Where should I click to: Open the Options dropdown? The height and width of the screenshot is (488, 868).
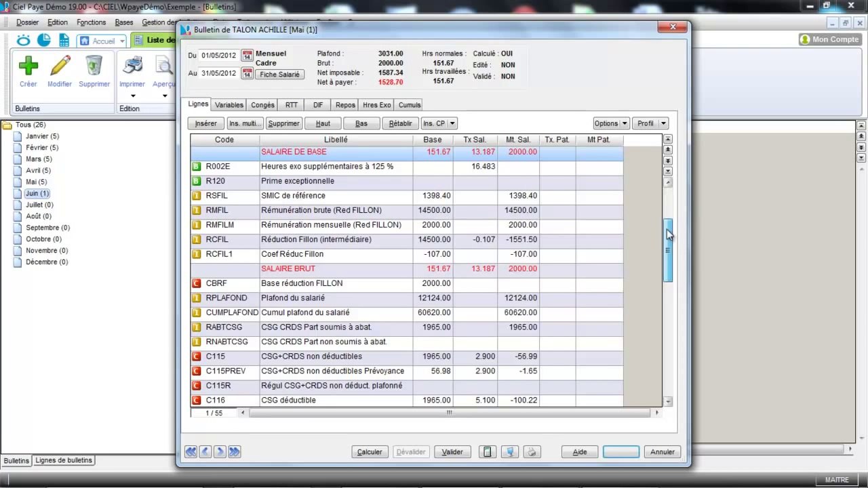click(611, 123)
